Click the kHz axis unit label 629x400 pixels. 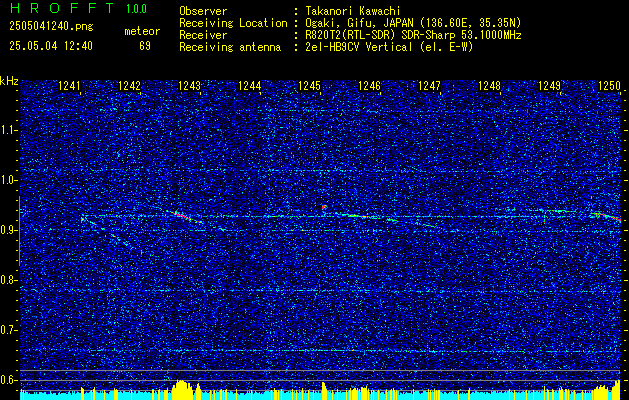pyautogui.click(x=9, y=81)
